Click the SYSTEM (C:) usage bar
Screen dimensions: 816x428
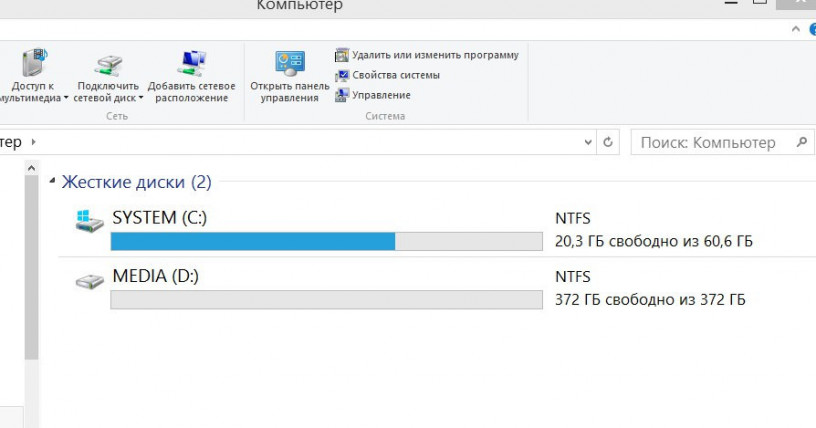click(x=326, y=242)
